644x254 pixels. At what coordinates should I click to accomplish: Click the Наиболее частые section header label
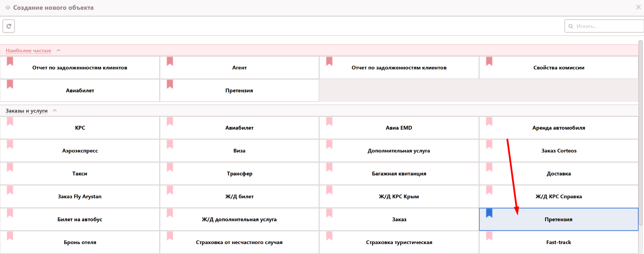click(28, 51)
